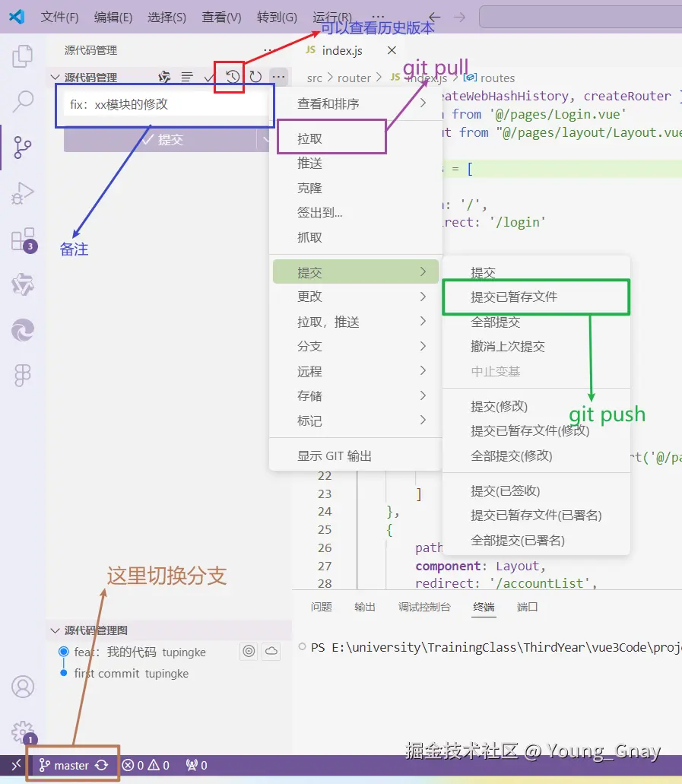The height and width of the screenshot is (784, 682).
Task: Click the commit checkmark icon in header
Action: [x=210, y=77]
